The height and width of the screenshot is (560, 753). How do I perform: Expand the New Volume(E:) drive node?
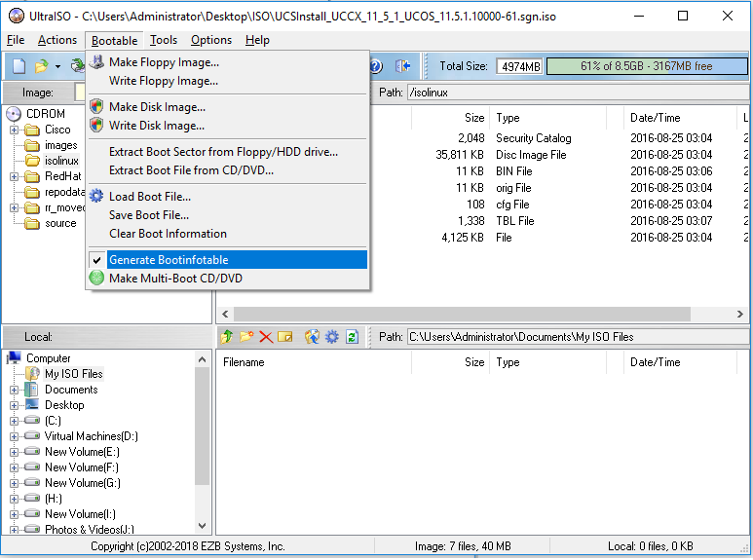(x=14, y=452)
